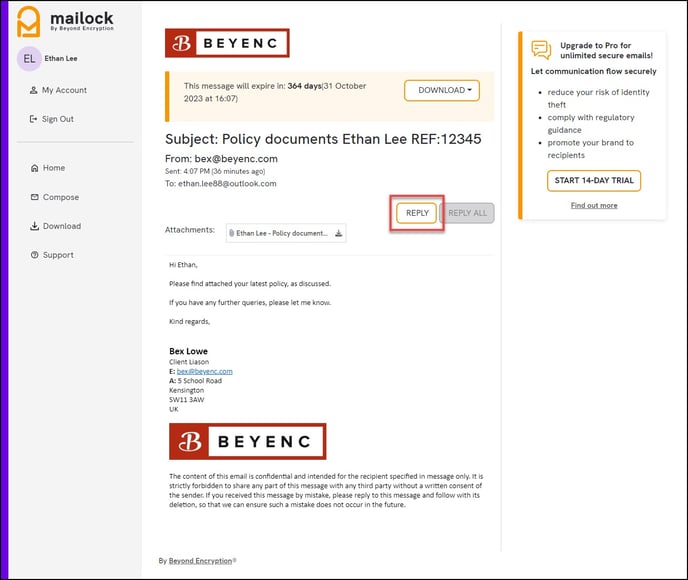688x580 pixels.
Task: Open the DOWNLOAD dropdown button
Action: 442,90
